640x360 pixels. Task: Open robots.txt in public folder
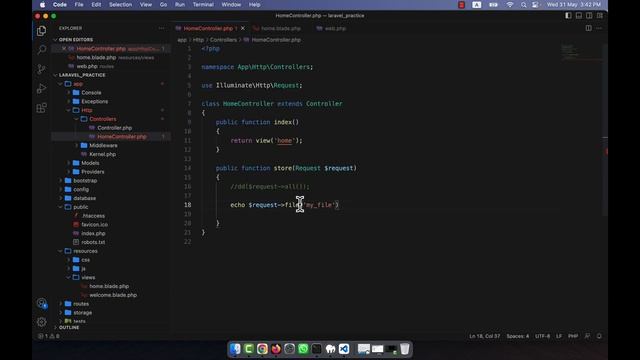tap(93, 242)
